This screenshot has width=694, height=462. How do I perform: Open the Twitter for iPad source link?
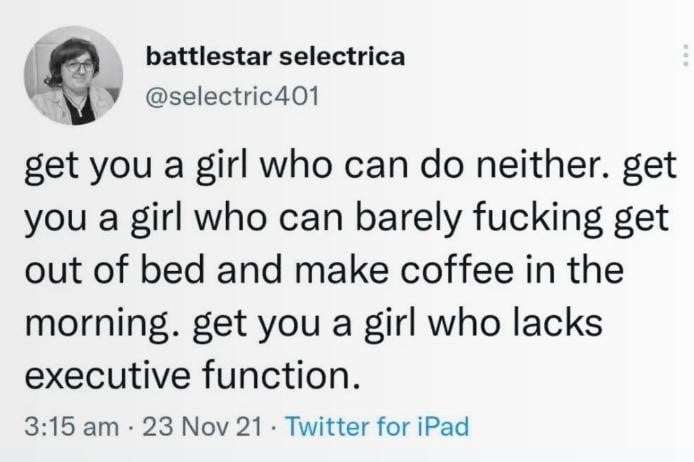tap(377, 427)
